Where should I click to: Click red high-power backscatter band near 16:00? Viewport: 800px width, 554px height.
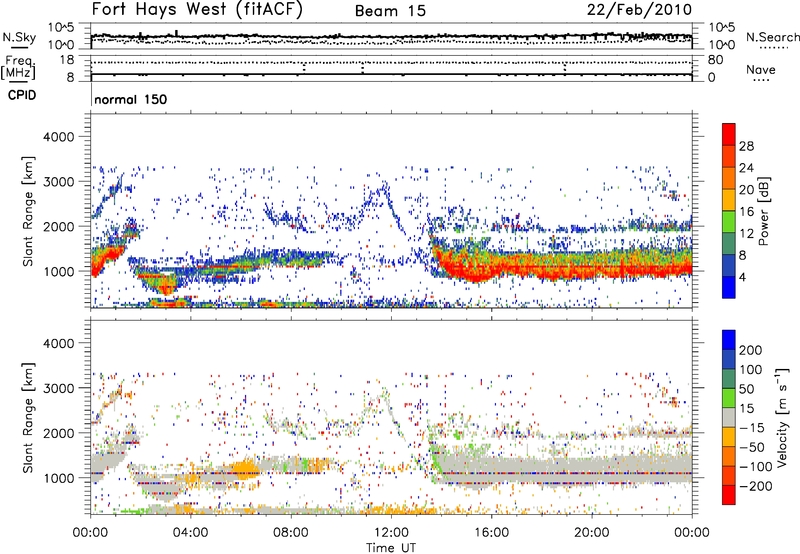pyautogui.click(x=490, y=270)
